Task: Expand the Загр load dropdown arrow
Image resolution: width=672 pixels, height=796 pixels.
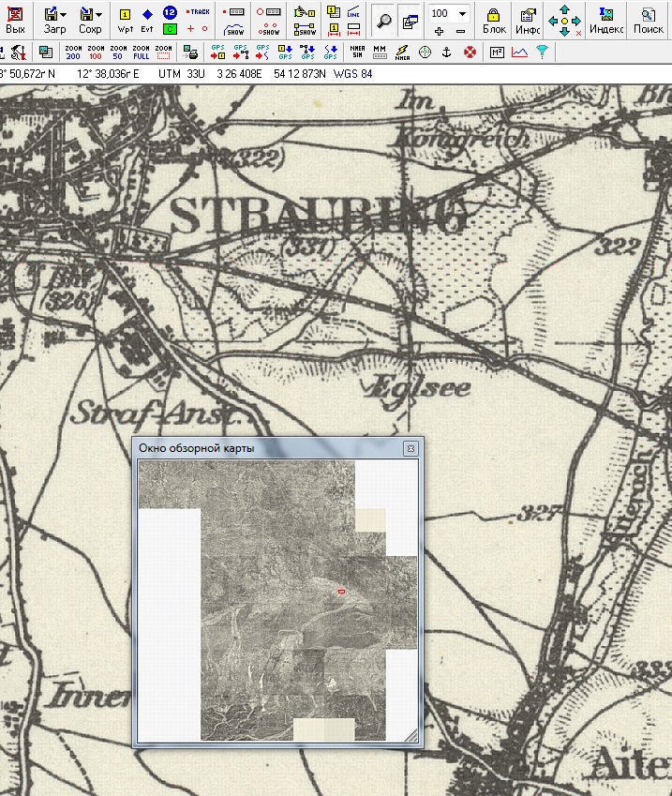Action: pos(63,14)
